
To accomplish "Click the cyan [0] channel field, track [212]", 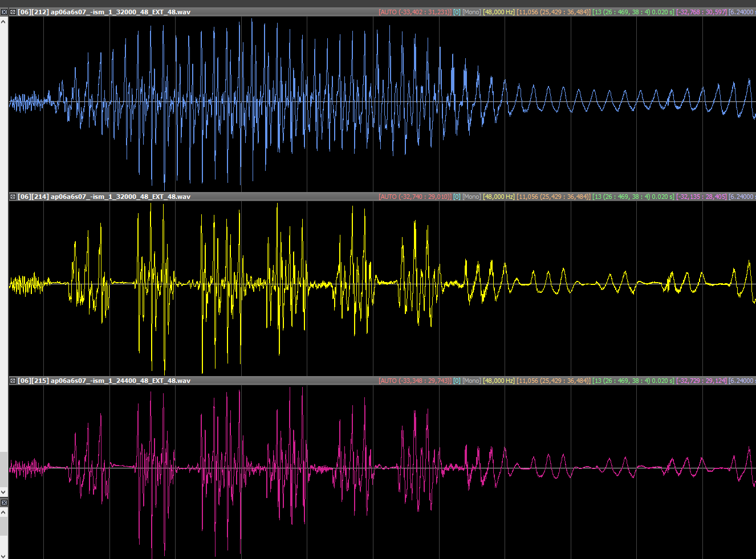I will tap(457, 12).
